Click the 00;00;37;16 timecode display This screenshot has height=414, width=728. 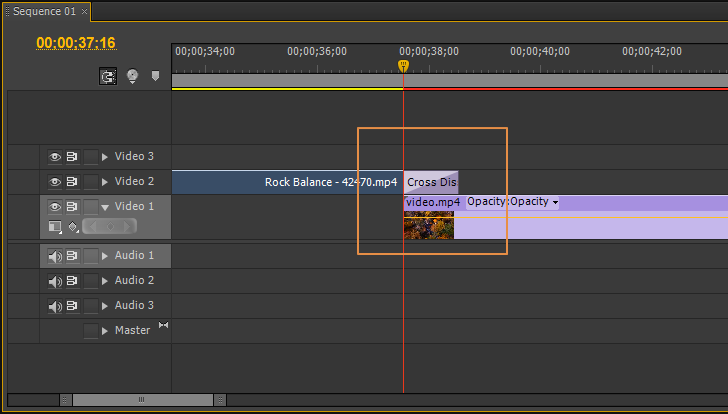[x=76, y=43]
